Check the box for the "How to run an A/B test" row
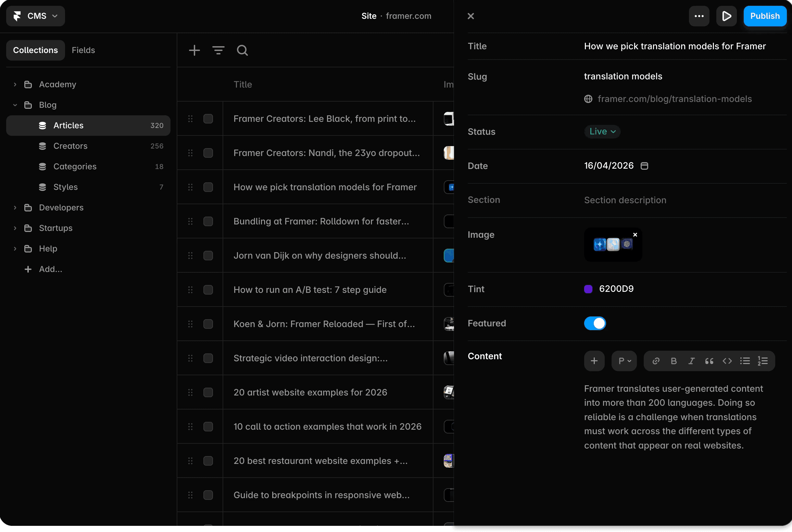Viewport: 792px width, 532px height. (x=208, y=290)
